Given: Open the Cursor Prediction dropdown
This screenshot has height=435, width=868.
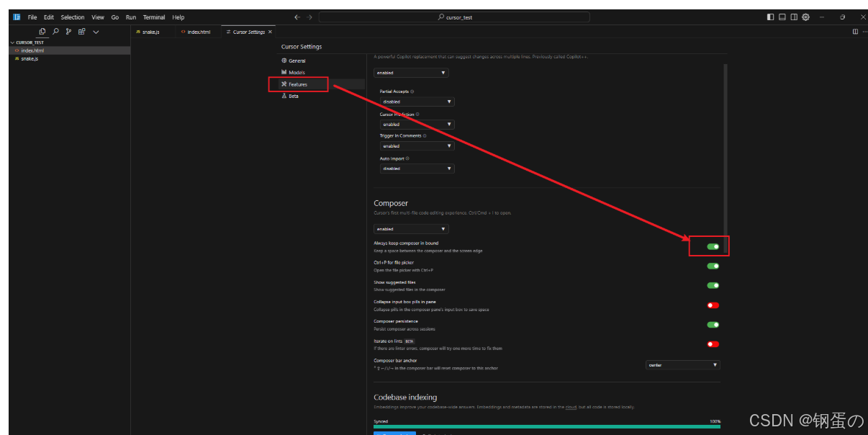Looking at the screenshot, I should click(417, 124).
